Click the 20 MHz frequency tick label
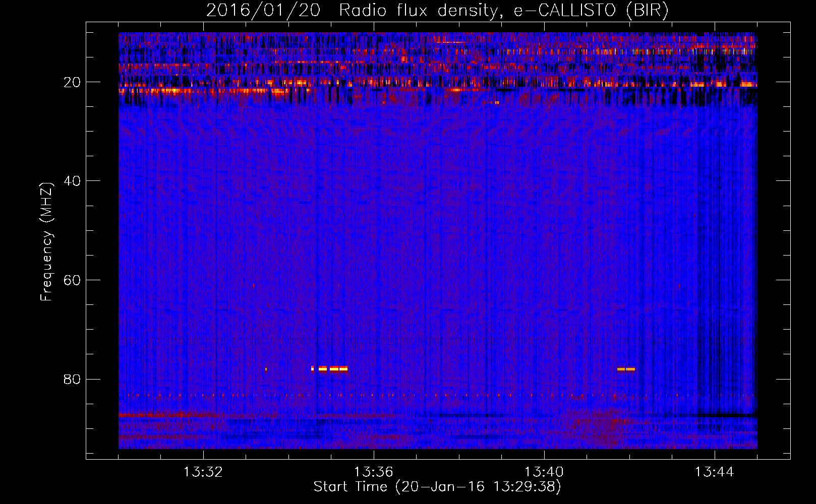Image resolution: width=816 pixels, height=504 pixels. 72,82
